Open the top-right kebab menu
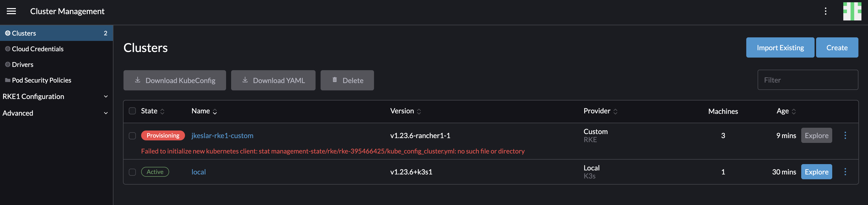 click(x=826, y=11)
